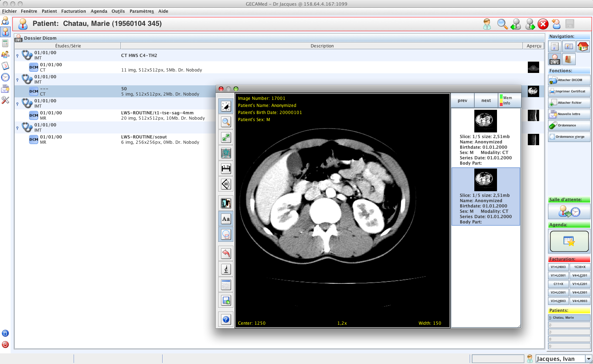
Task: Click the next slice button
Action: pyautogui.click(x=486, y=101)
